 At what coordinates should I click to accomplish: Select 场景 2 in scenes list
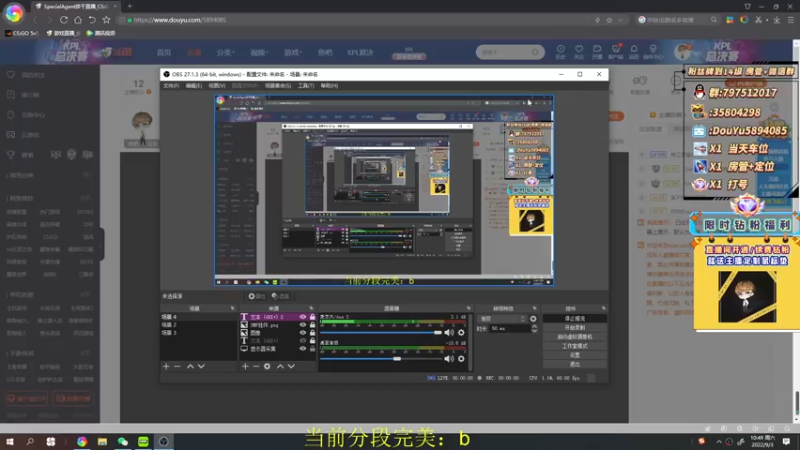click(x=169, y=325)
